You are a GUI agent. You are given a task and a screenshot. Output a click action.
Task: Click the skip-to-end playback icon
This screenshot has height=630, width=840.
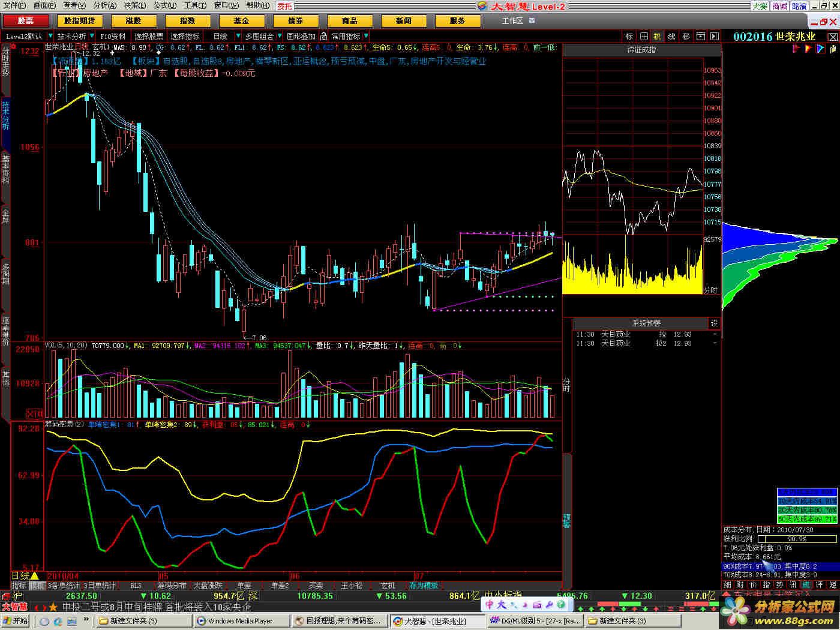(714, 37)
